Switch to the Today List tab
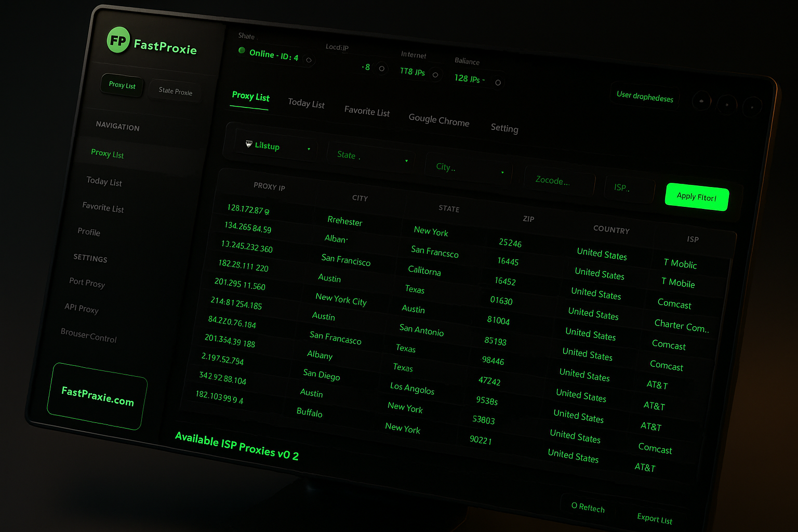798x532 pixels. click(x=306, y=103)
